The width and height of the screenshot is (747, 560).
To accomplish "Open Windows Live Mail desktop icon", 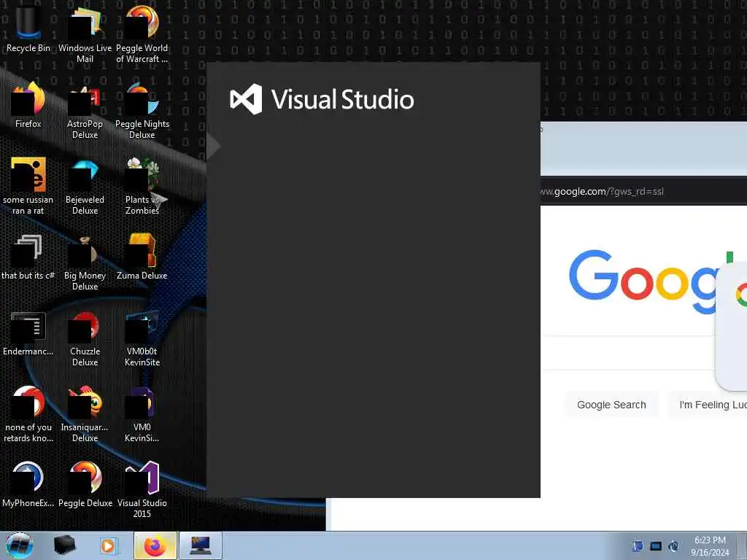I will pyautogui.click(x=85, y=34).
